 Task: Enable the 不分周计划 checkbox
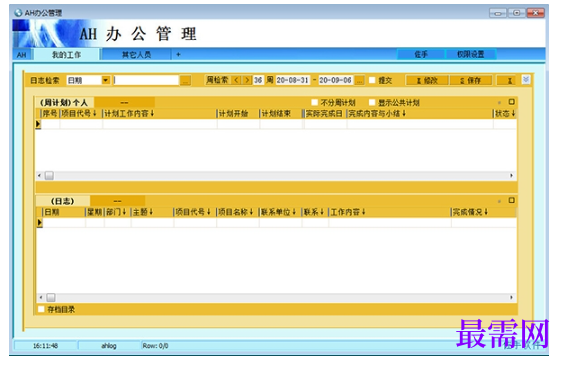click(314, 102)
